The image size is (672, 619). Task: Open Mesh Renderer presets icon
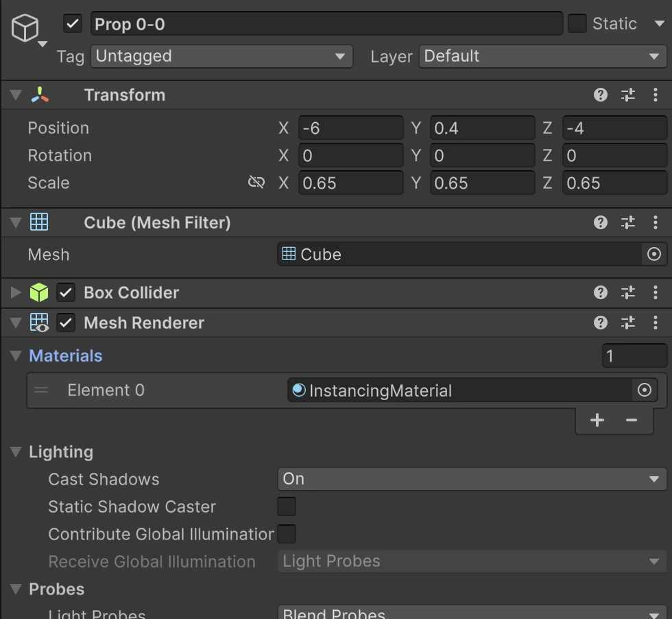628,322
